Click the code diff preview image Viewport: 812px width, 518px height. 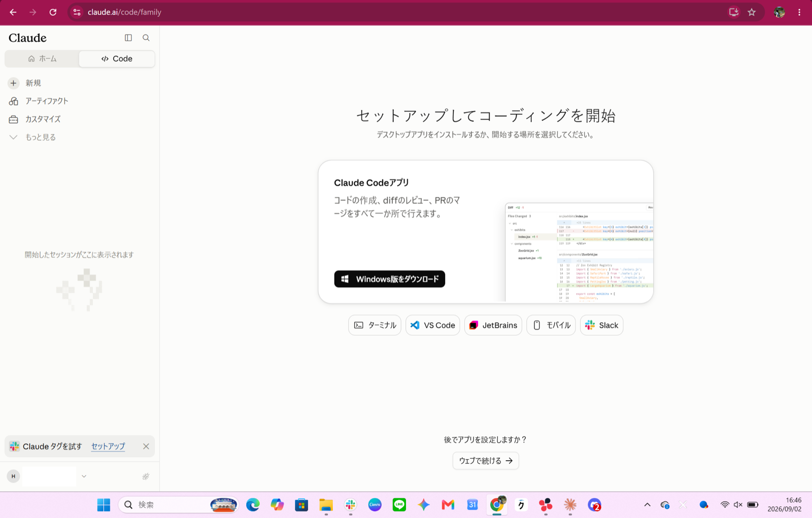[579, 253]
